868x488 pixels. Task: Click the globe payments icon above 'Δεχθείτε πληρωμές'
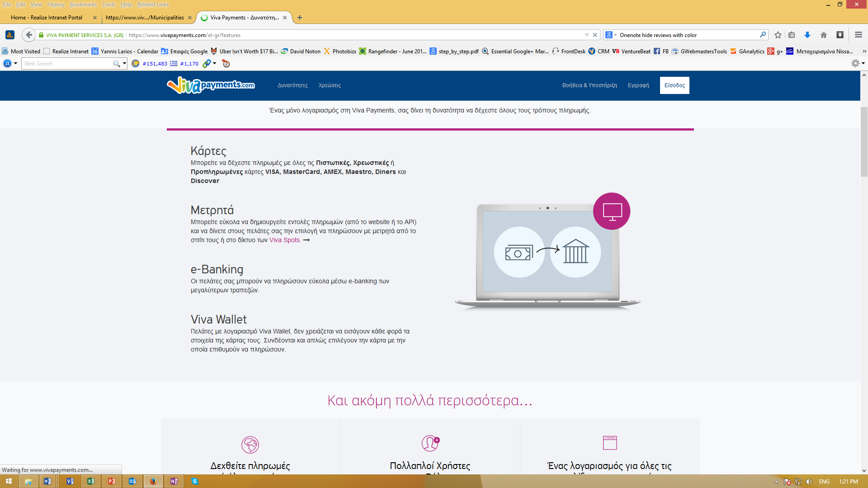click(250, 445)
